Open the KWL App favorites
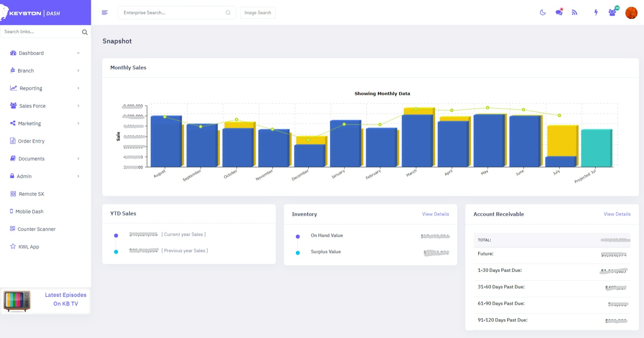Viewport: 644px width, 338px height. [x=29, y=247]
